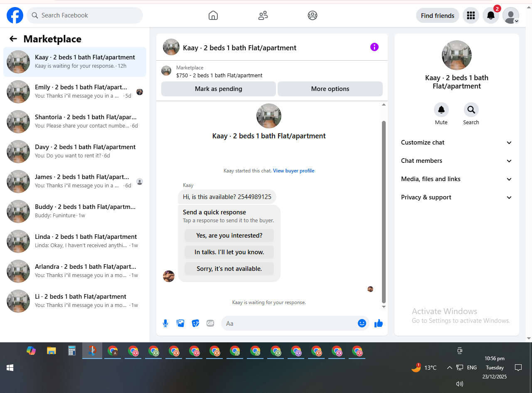Open Kaay conversation in list

pyautogui.click(x=75, y=62)
